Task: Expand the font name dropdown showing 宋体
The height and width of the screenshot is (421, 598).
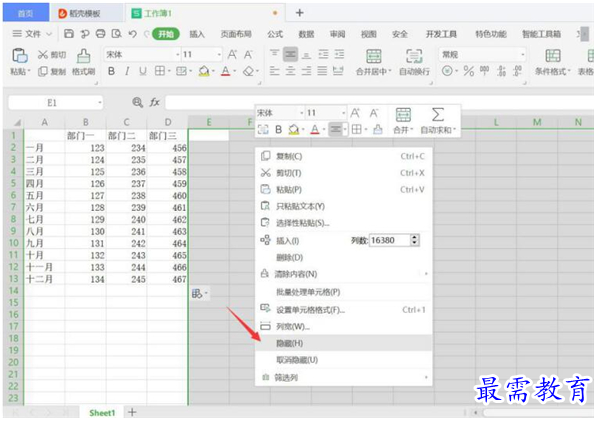Action: point(178,55)
